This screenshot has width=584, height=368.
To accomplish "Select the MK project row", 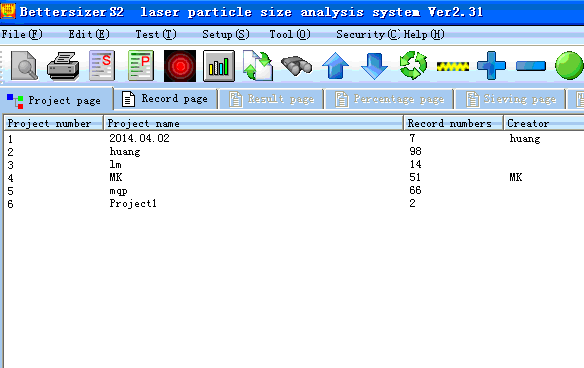I will coord(294,178).
